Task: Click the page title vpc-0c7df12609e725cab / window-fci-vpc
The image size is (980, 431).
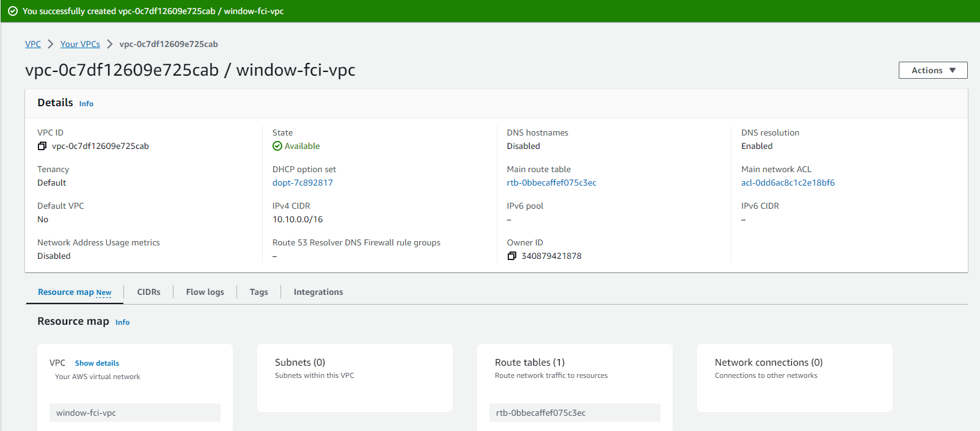Action: pyautogui.click(x=190, y=70)
